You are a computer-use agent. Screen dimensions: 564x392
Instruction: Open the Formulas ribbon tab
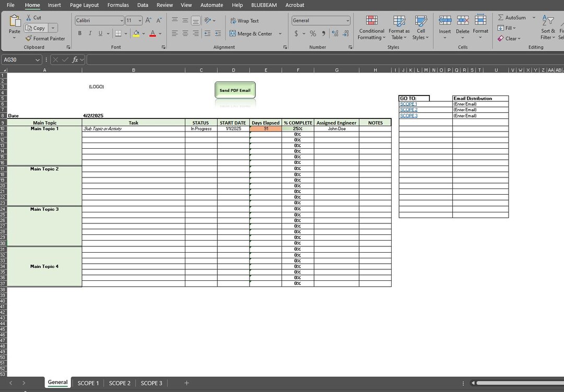(118, 5)
